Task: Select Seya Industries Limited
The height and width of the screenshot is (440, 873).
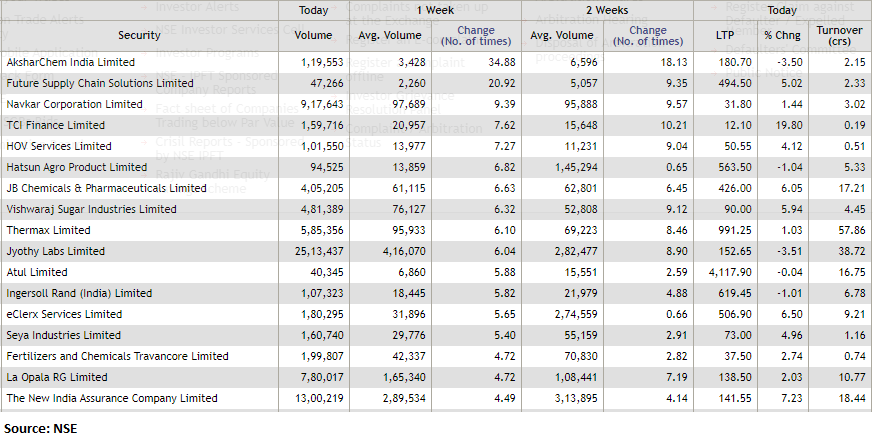Action: (x=63, y=335)
